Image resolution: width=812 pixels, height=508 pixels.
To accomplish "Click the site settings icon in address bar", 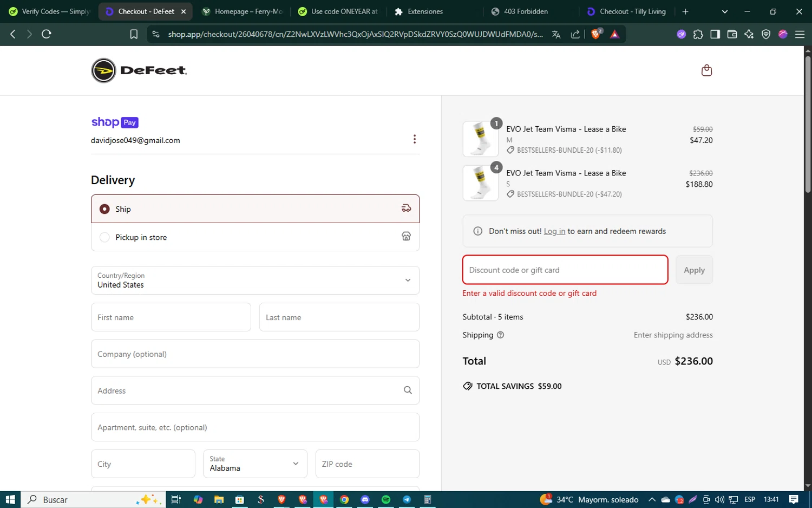I will pos(156,34).
